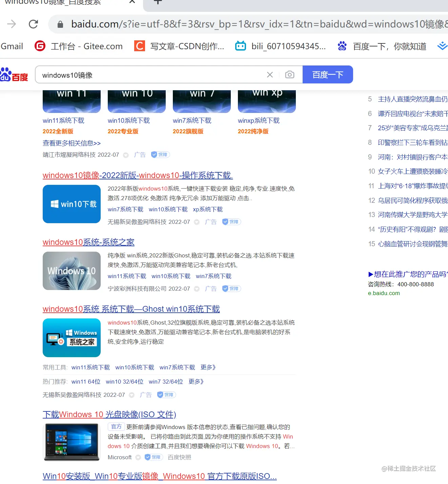Open a new browser tab with the plus
Image resolution: width=448 pixels, height=484 pixels.
(158, 2)
